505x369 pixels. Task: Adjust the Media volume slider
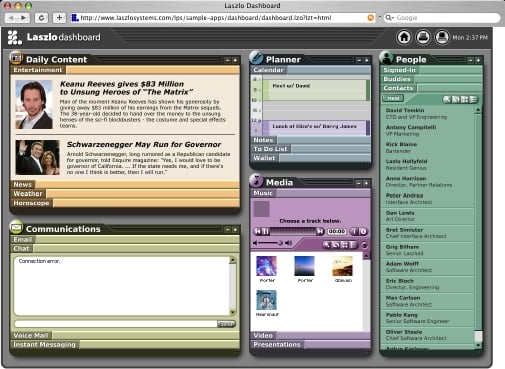pyautogui.click(x=271, y=243)
